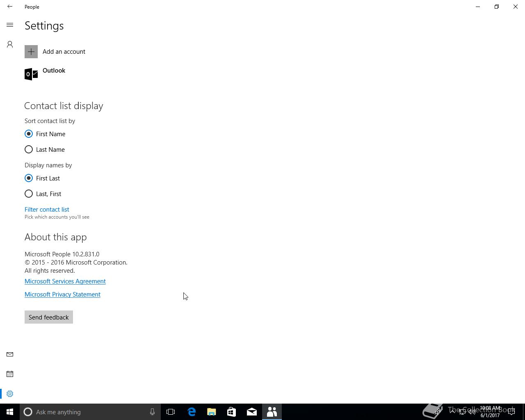Open Task View on the taskbar
Viewport: 525px width, 420px height.
pyautogui.click(x=171, y=412)
